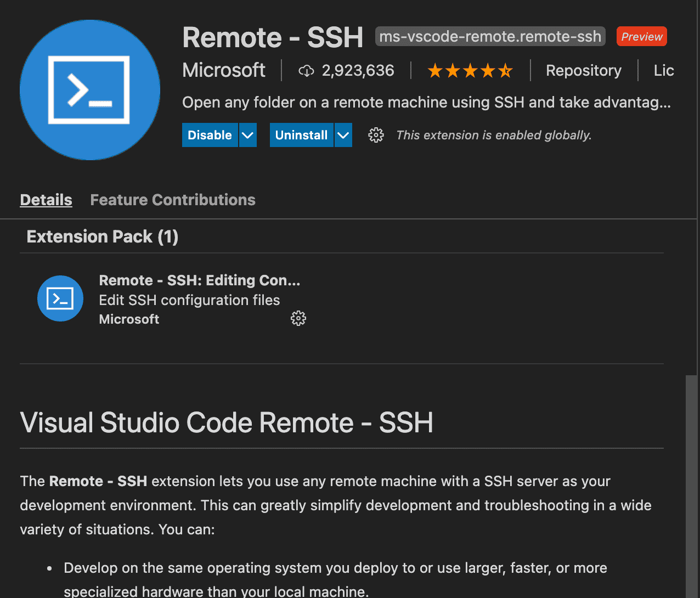The height and width of the screenshot is (598, 700).
Task: Open the manage gear next to Uninstall
Action: [x=376, y=135]
